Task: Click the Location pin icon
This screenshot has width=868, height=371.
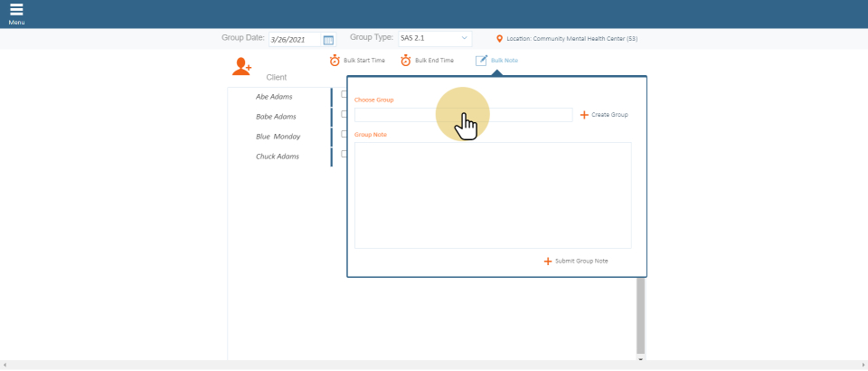Action: pos(499,39)
